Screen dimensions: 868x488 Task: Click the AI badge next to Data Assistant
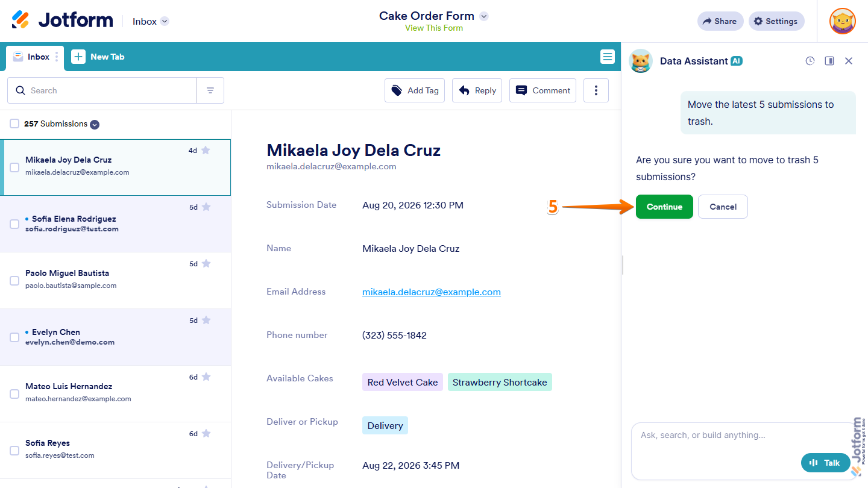click(x=737, y=61)
